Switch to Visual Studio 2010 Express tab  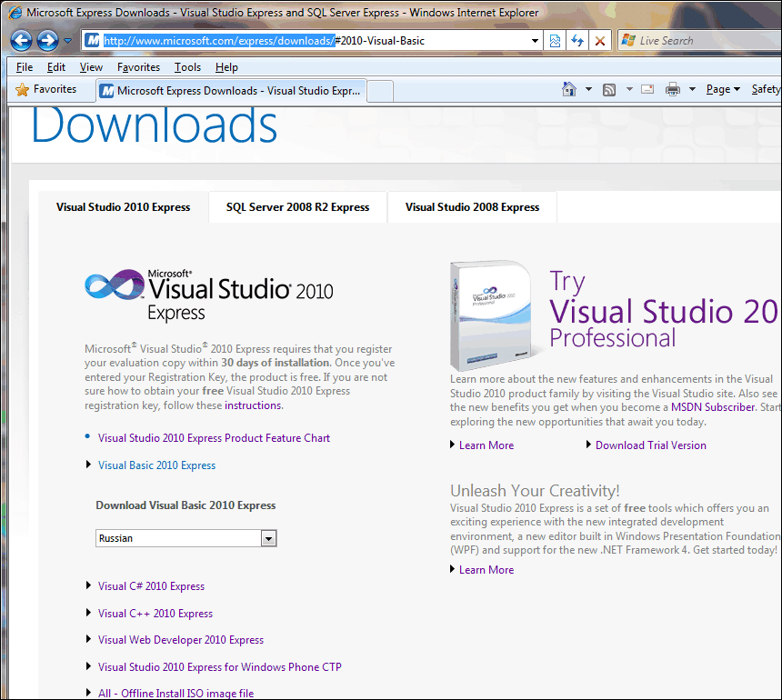(123, 207)
